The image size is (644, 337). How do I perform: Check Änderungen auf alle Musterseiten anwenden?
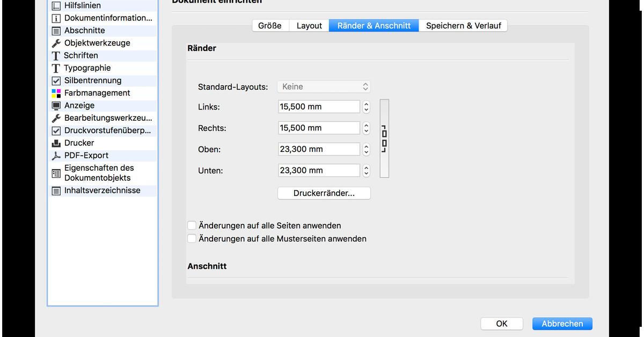pyautogui.click(x=192, y=238)
